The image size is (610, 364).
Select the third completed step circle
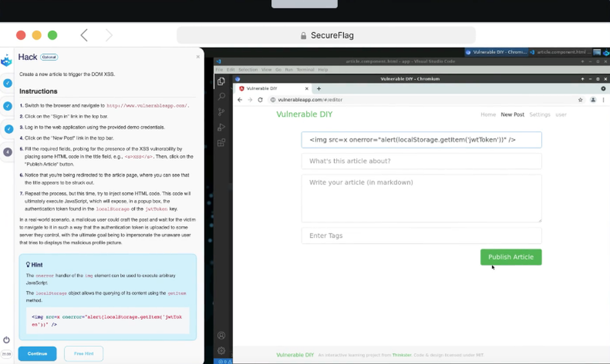coord(7,129)
